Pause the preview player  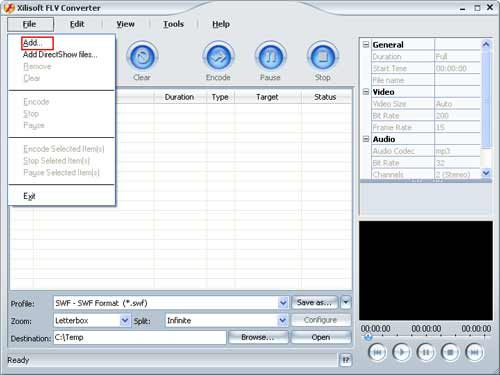[x=426, y=352]
